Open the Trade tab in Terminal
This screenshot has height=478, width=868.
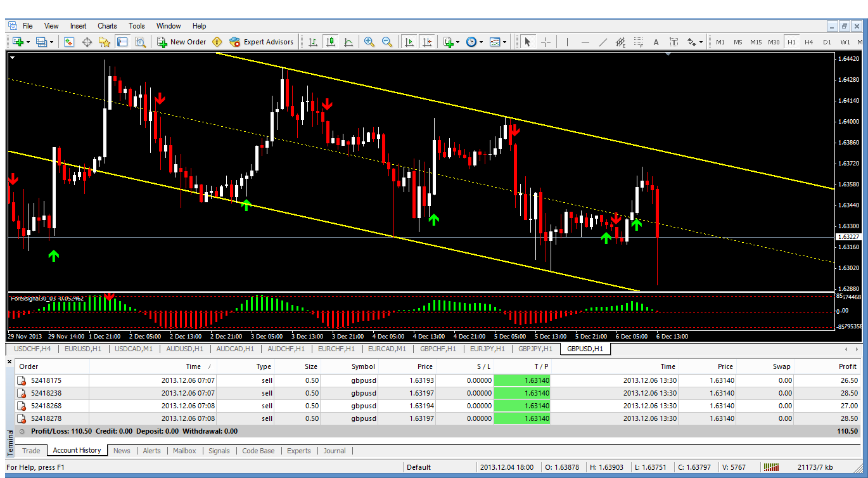pyautogui.click(x=31, y=451)
